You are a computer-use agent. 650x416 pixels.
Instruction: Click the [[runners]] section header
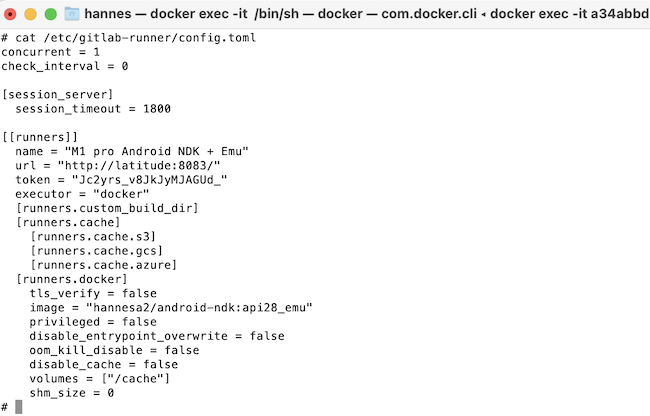pyautogui.click(x=40, y=136)
